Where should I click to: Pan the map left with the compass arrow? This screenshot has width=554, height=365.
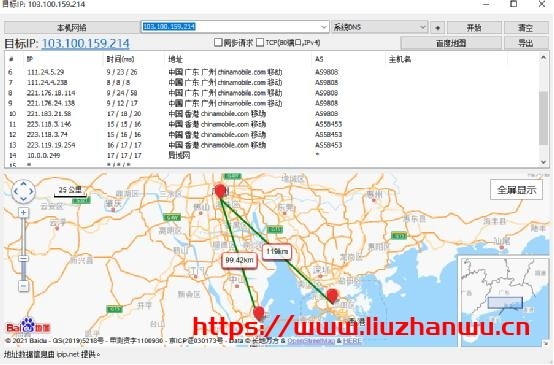click(x=16, y=192)
